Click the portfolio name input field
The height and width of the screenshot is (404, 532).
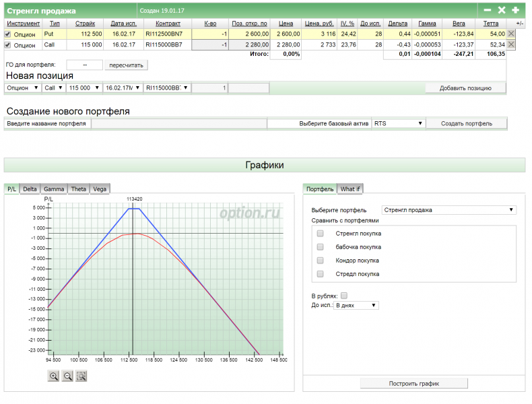[x=178, y=124]
